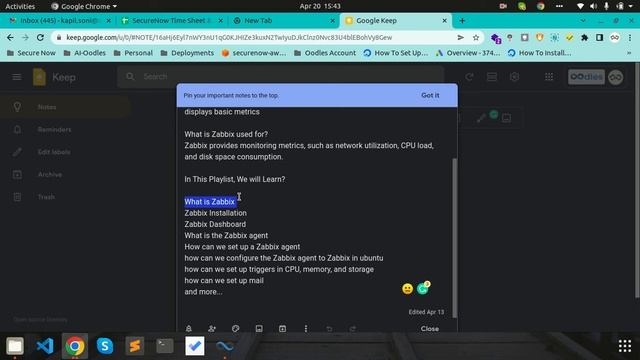Open the Keep main menu hamburger icon
The height and width of the screenshot is (360, 640).
(x=17, y=77)
